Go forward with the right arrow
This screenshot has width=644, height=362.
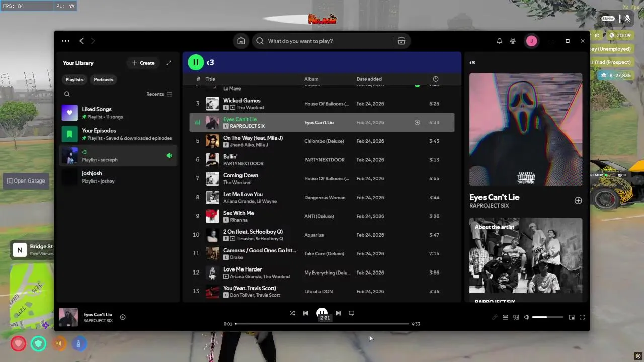(x=93, y=41)
